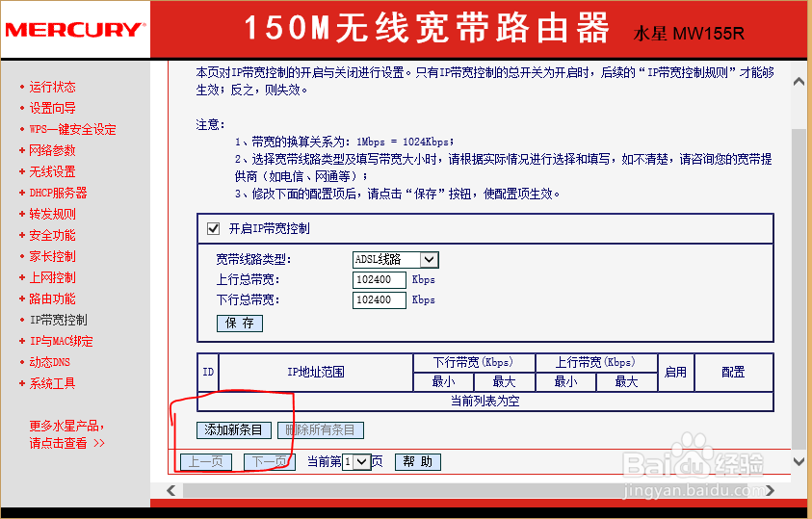Viewport: 812px width, 519px height.
Task: Expand DHCP服务器 menu
Action: [x=58, y=193]
